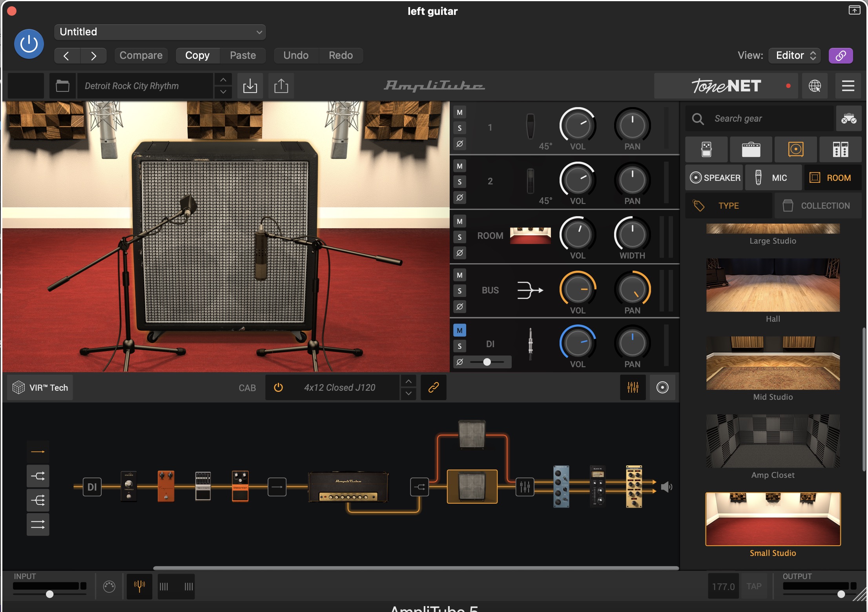Click the globe web icon
The image size is (868, 612).
point(815,86)
